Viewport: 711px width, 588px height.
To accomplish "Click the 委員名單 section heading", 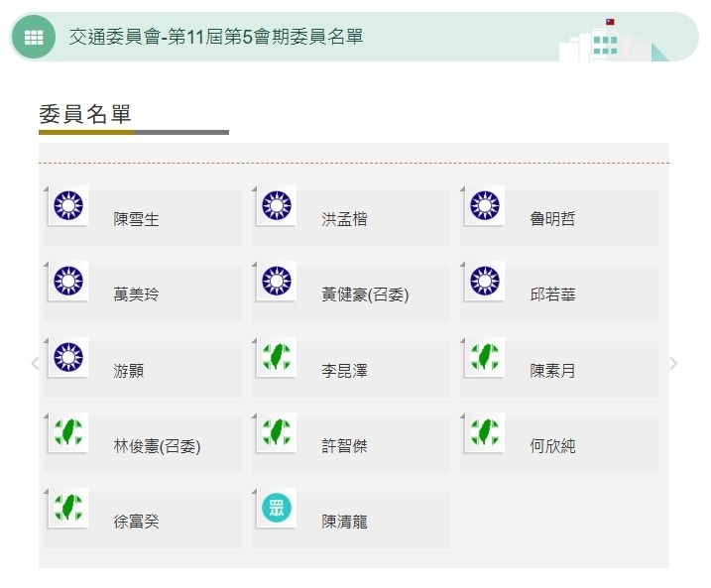I will (85, 114).
